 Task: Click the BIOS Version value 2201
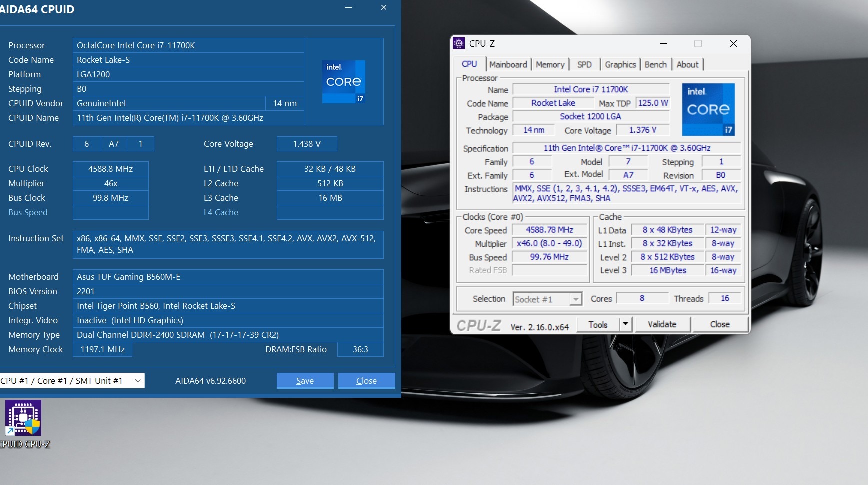(x=228, y=291)
